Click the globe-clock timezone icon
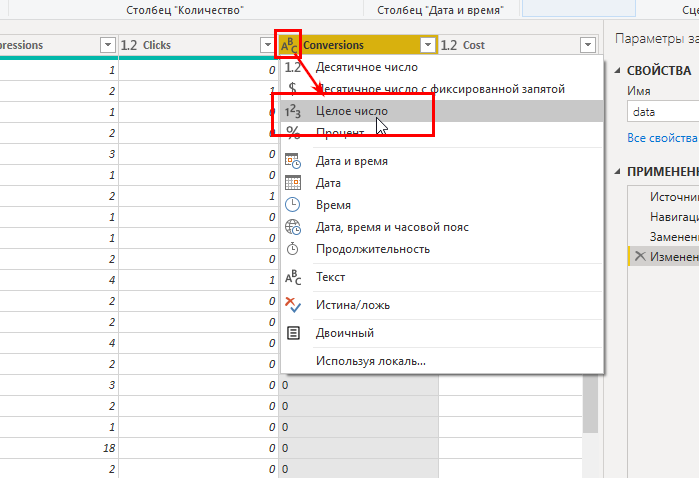 click(293, 227)
